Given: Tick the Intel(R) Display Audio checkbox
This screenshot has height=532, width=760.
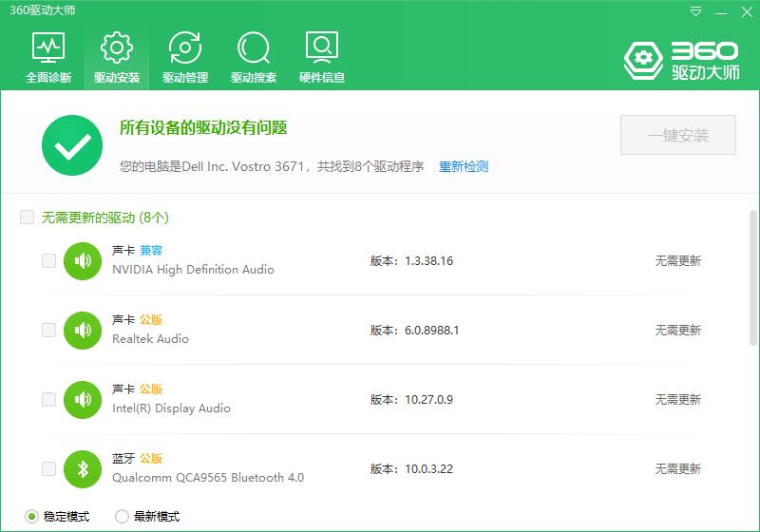Looking at the screenshot, I should [x=49, y=399].
